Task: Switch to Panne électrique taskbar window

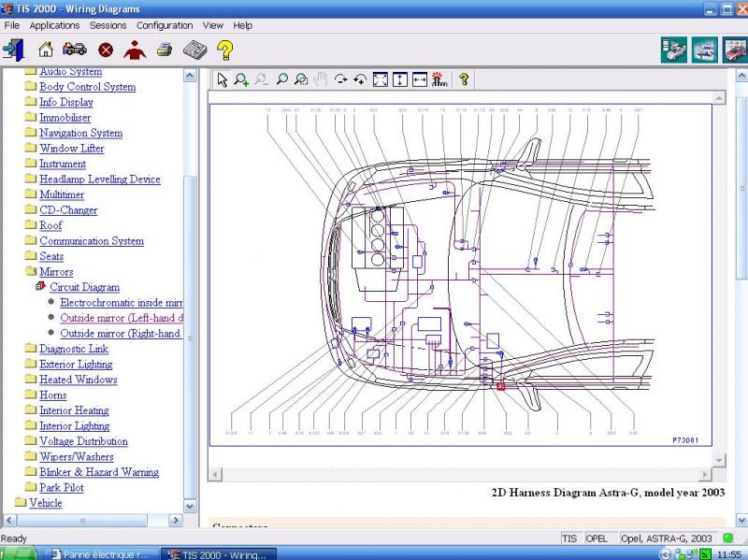Action: point(101,554)
